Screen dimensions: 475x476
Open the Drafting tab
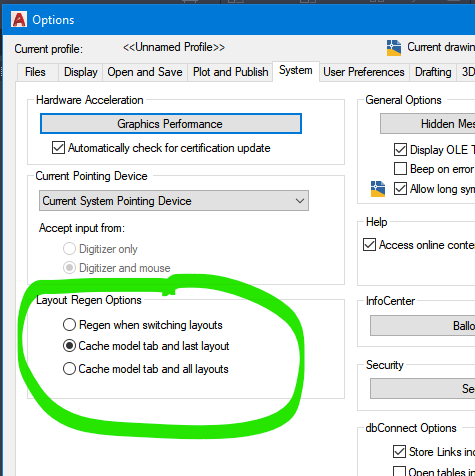433,72
